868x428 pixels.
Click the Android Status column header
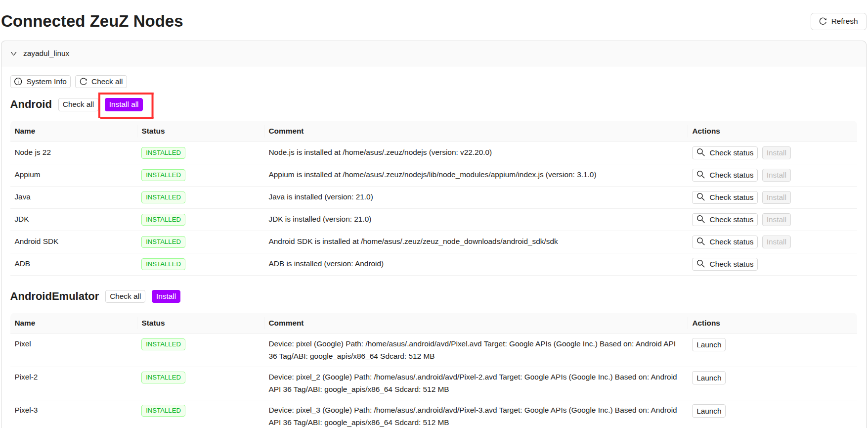pos(153,131)
